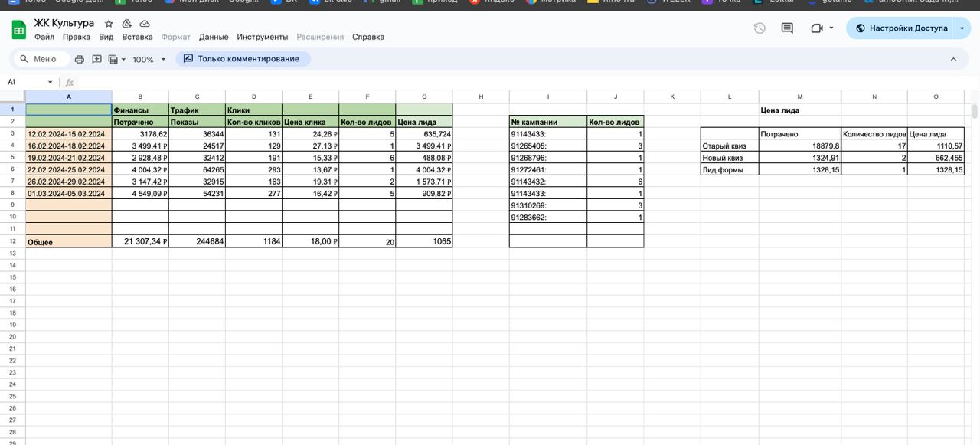The width and height of the screenshot is (980, 445).
Task: Click the fx formula icon
Action: (69, 82)
